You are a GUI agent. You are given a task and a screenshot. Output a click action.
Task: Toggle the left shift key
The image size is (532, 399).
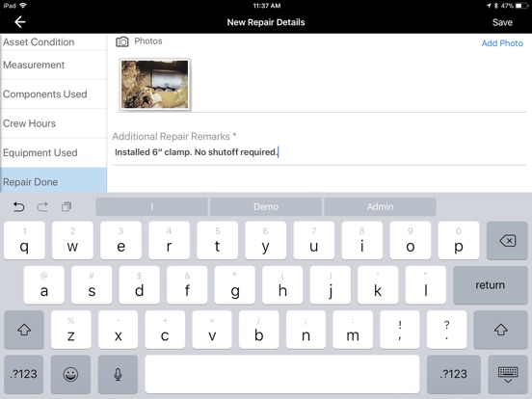coord(24,330)
